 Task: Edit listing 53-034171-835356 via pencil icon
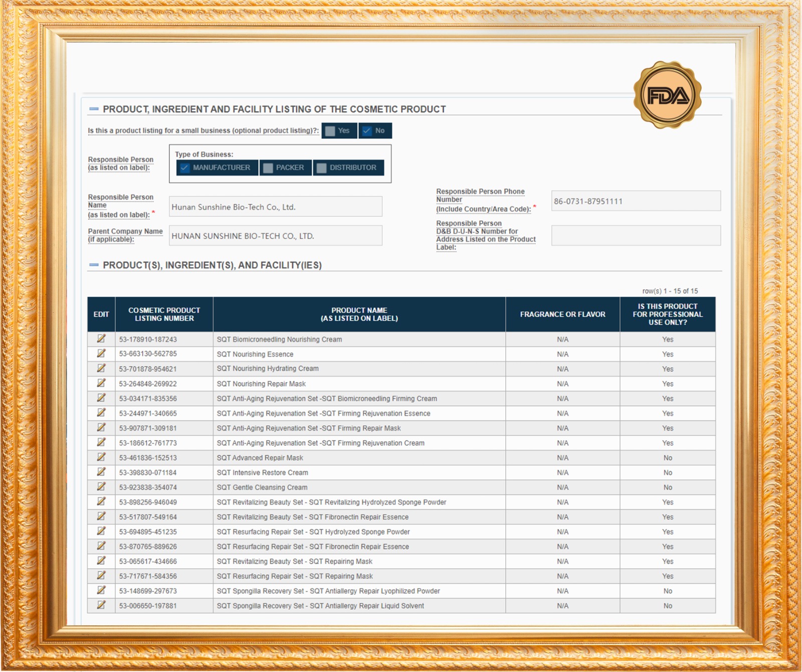[101, 398]
